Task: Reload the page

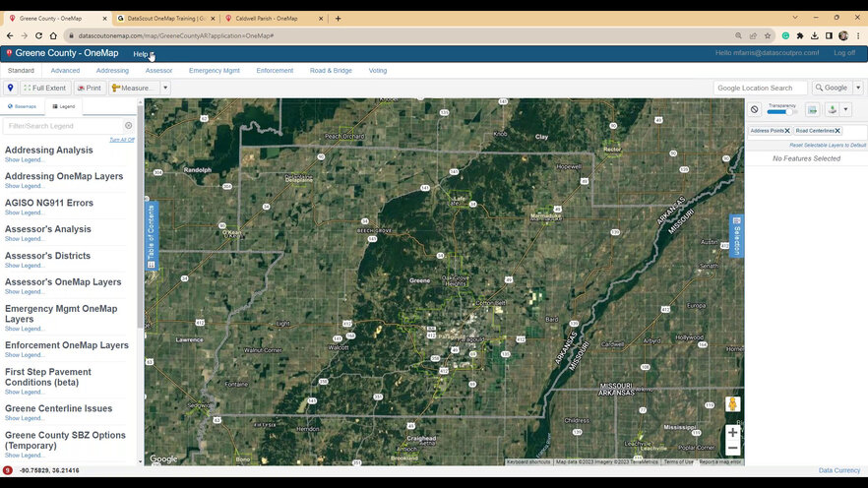Action: (38, 35)
